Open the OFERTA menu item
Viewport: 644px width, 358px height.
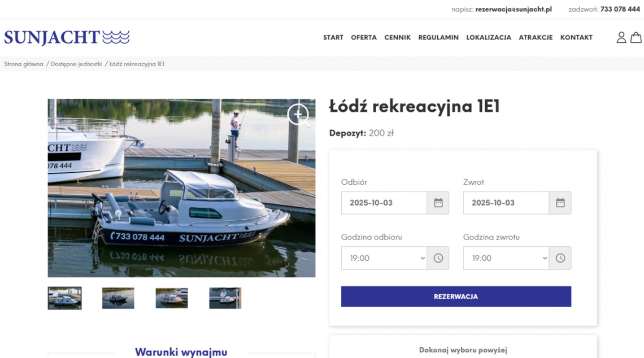coord(364,37)
